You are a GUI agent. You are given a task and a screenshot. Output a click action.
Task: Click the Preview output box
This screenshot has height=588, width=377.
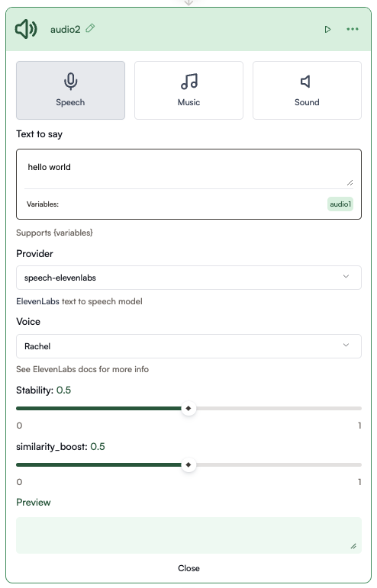[x=188, y=535]
